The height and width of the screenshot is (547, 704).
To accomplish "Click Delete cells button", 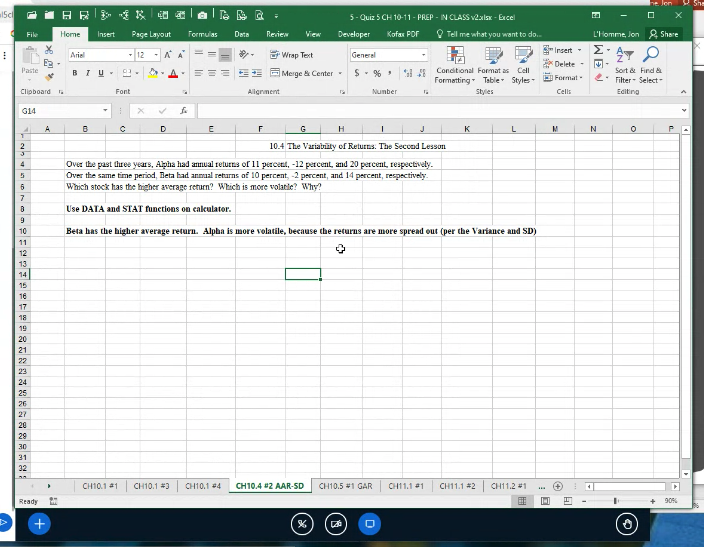I will [559, 64].
